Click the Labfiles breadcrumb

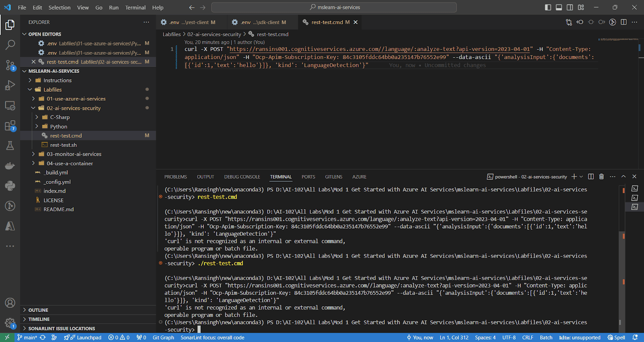171,34
